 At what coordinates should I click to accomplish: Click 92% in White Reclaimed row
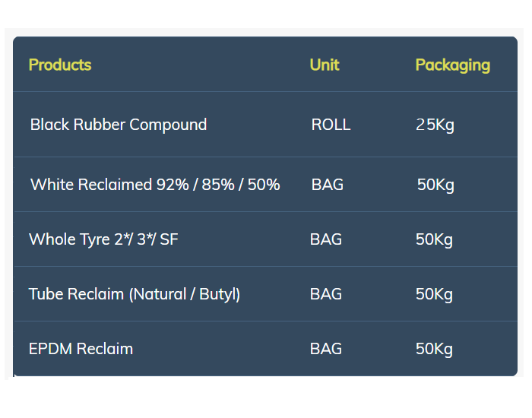click(173, 185)
